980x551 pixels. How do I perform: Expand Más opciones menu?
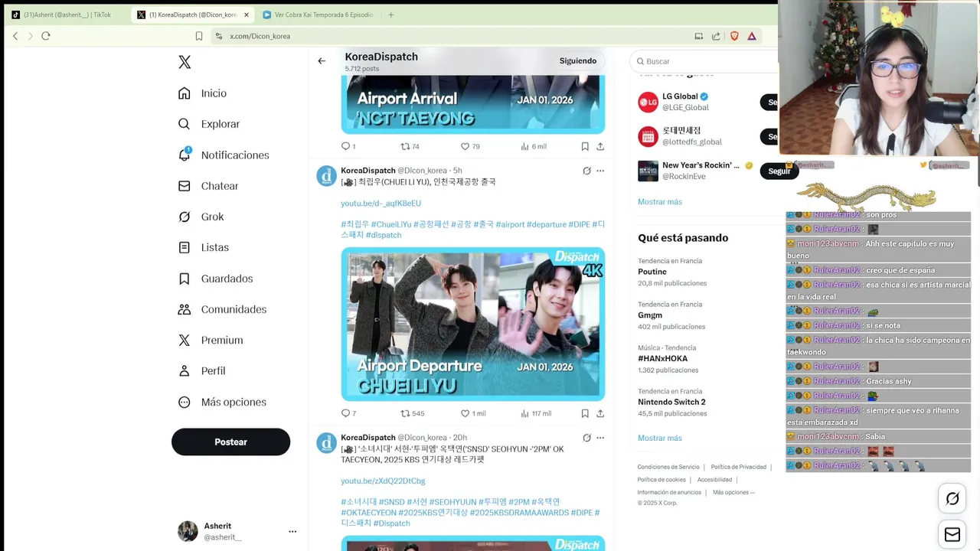click(x=222, y=402)
